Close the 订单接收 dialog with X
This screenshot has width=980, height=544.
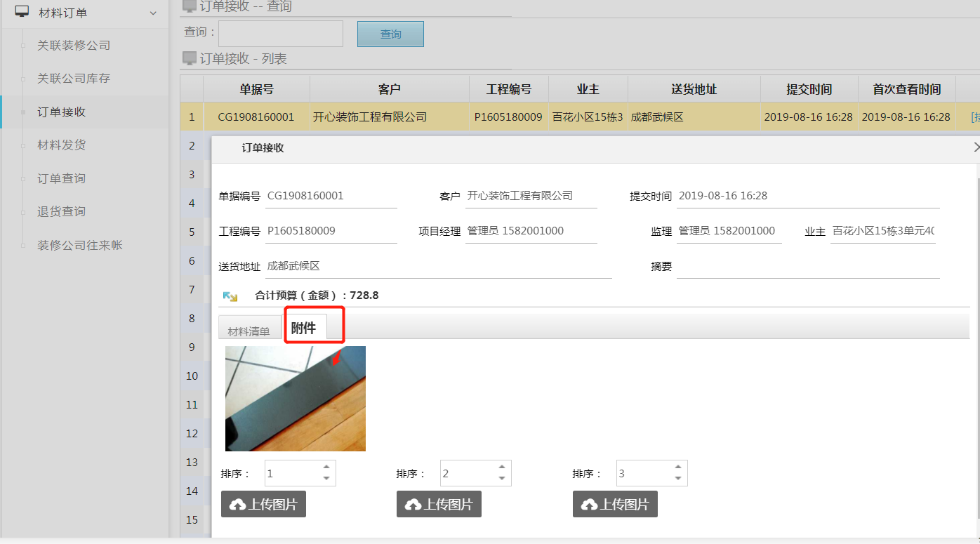pos(976,147)
